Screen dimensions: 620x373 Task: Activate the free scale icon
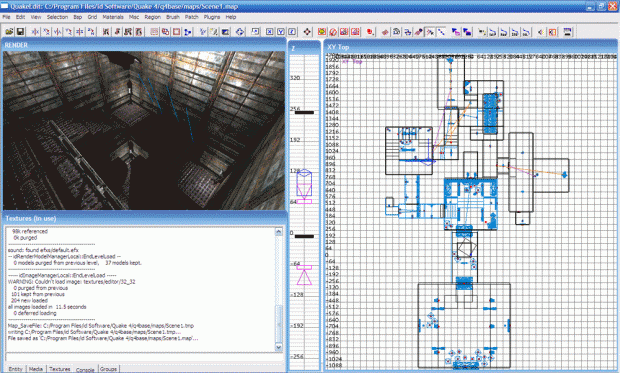pyautogui.click(x=255, y=32)
